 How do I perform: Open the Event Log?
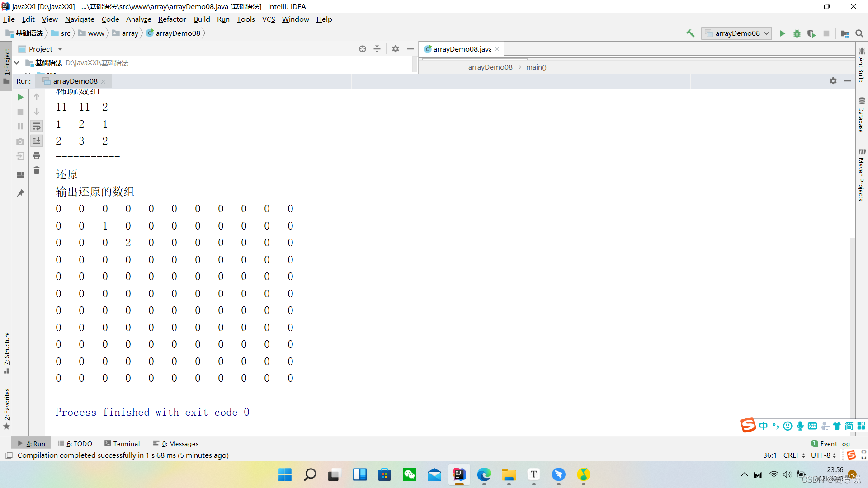831,444
